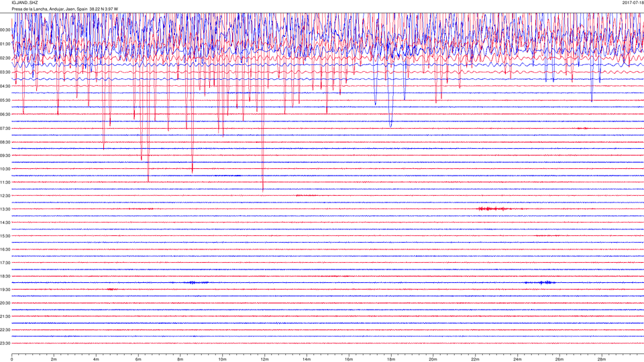Image resolution: width=644 pixels, height=362 pixels.
Task: Click the 16m axis tick label
Action: (349, 359)
